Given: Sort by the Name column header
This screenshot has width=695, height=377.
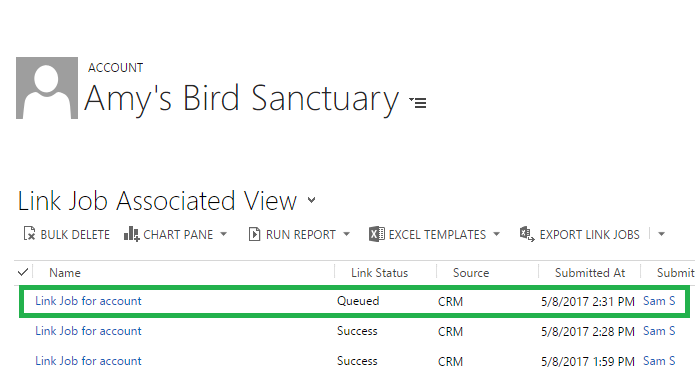Looking at the screenshot, I should pyautogui.click(x=65, y=273).
